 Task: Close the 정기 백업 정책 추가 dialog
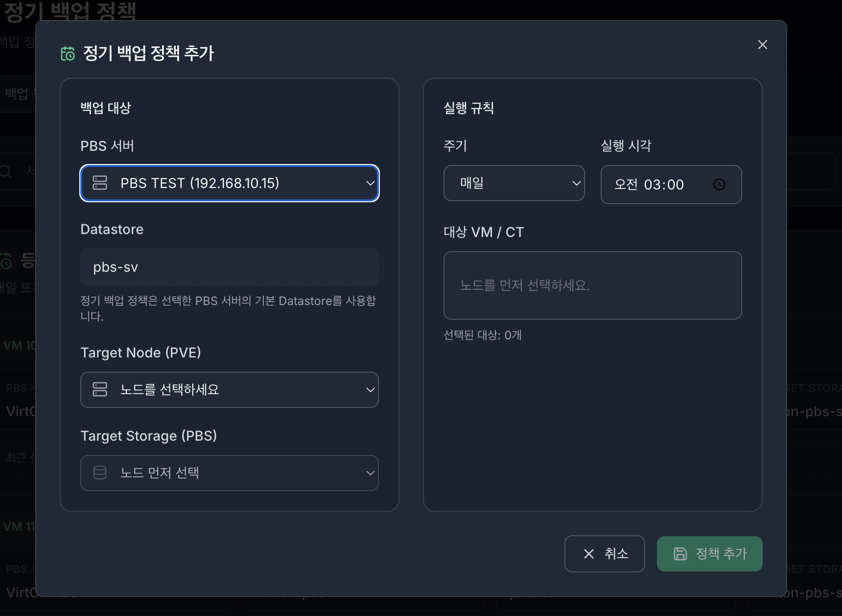click(762, 45)
